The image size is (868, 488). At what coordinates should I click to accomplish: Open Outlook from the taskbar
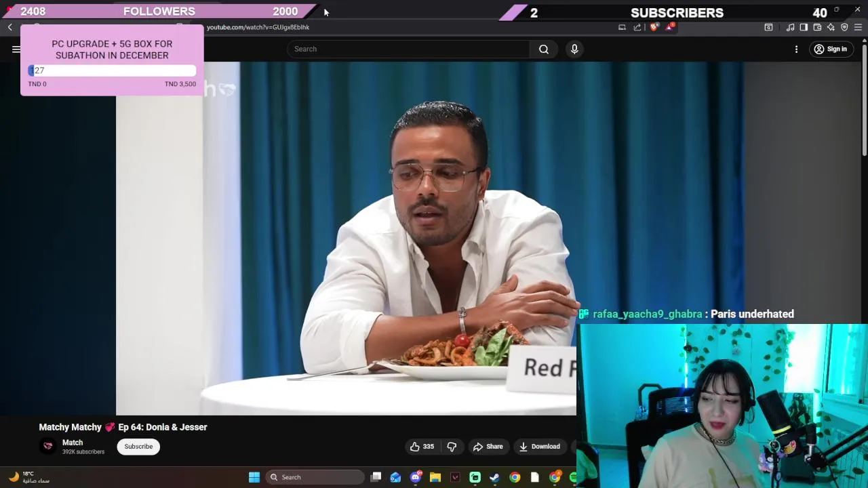[x=395, y=477]
